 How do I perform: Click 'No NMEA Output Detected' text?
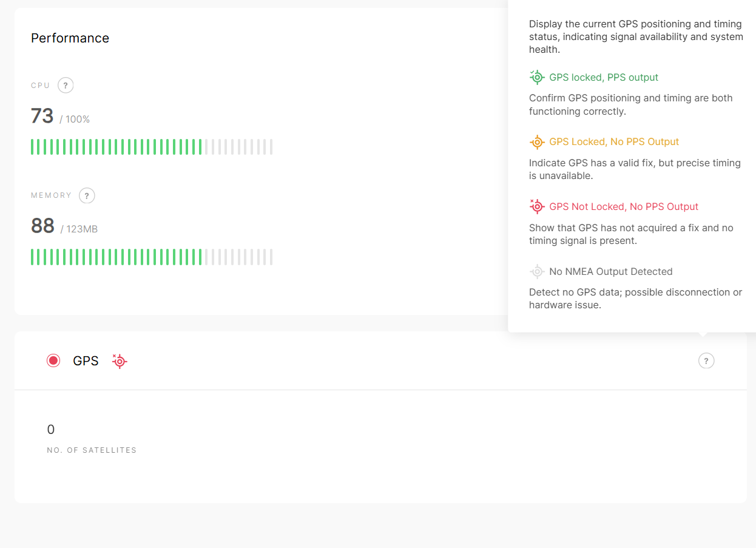click(x=611, y=271)
